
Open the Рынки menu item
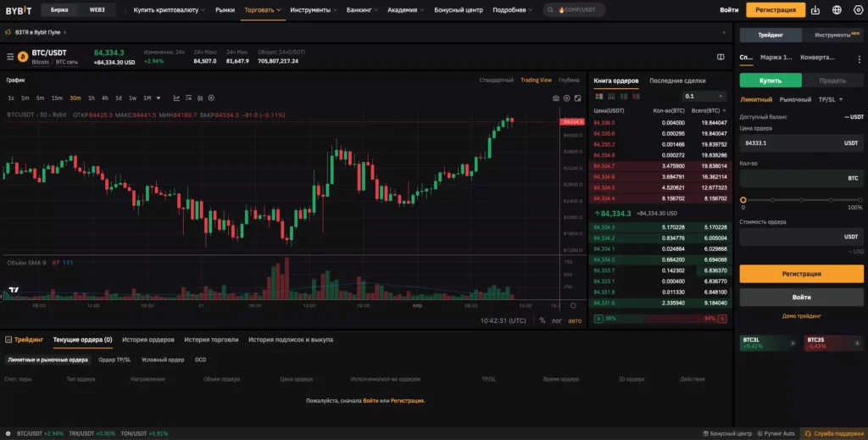coord(225,10)
